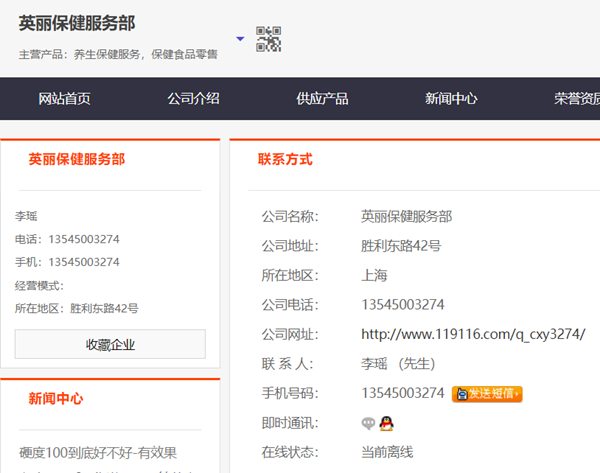Click the 英丽保健服务部 title in header
Viewport: 600px width, 473px height.
(x=77, y=22)
